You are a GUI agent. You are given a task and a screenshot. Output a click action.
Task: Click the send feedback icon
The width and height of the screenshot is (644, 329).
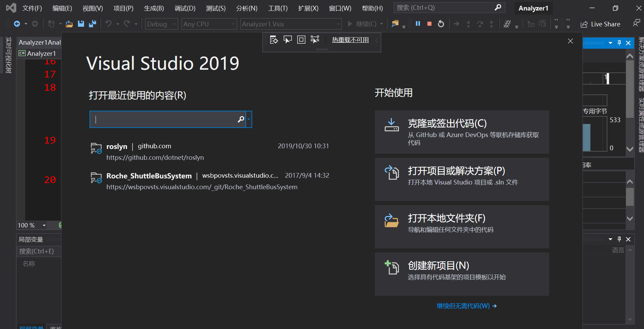[x=636, y=23]
